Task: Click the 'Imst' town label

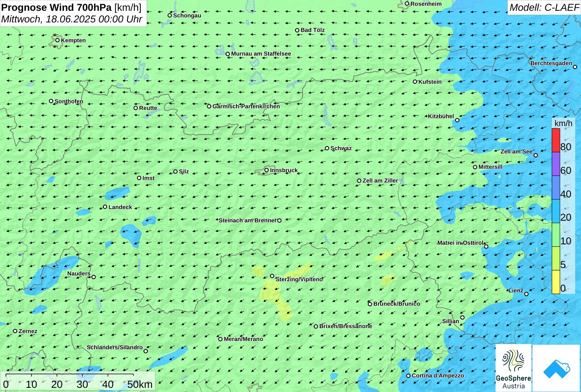Action: [149, 178]
